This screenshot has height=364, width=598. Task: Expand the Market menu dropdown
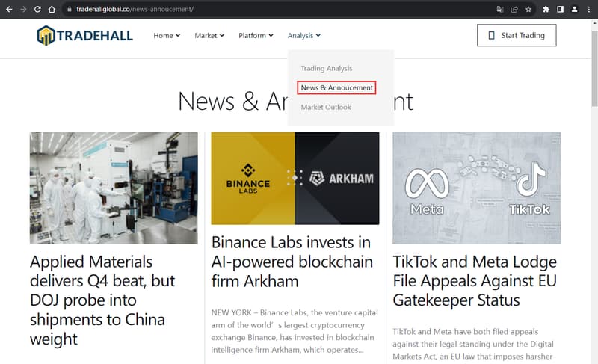[209, 35]
